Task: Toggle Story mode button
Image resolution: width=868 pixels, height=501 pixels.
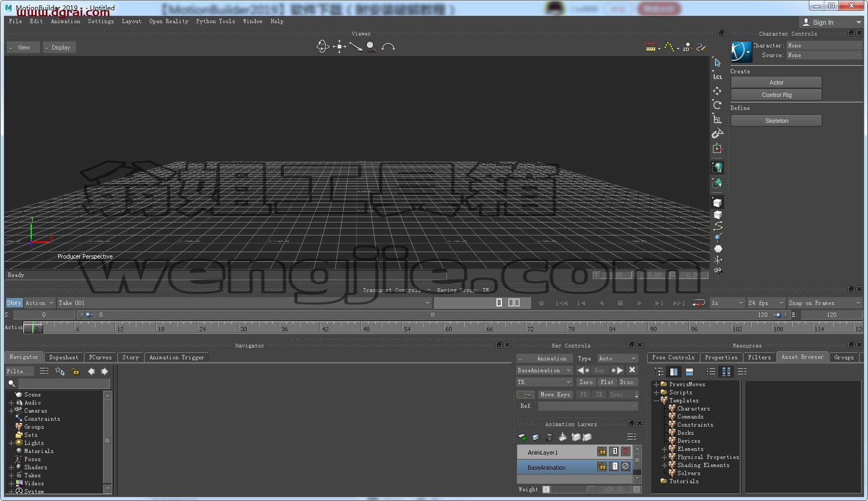Action: point(14,303)
